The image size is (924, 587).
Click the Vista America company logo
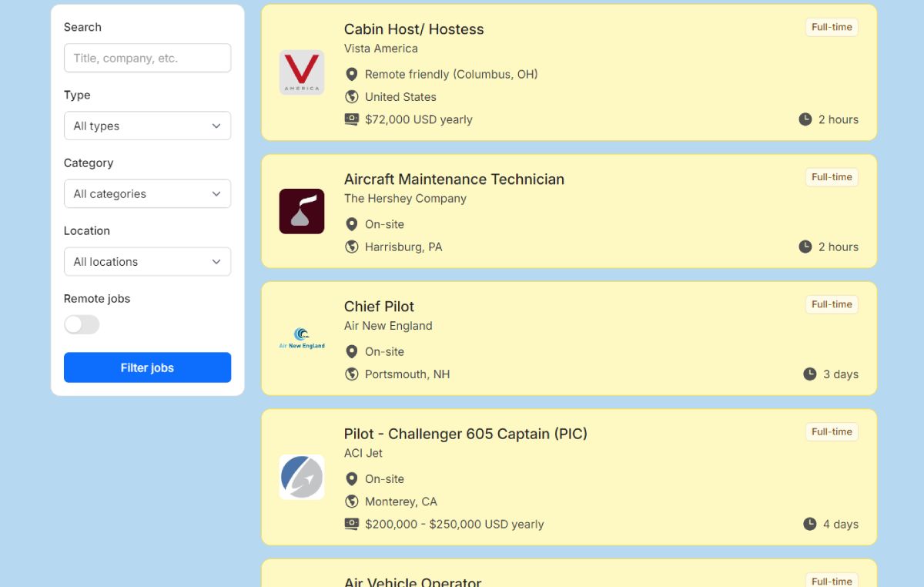click(302, 72)
